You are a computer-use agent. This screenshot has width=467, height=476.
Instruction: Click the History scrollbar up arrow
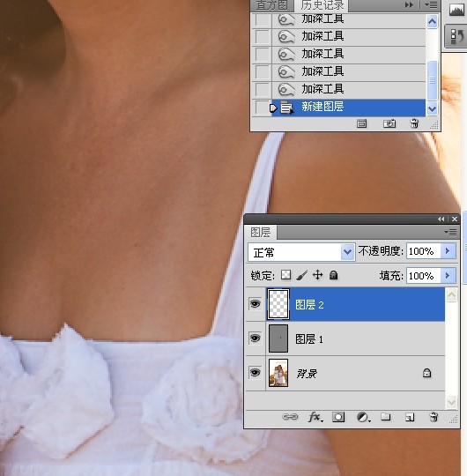tap(432, 22)
